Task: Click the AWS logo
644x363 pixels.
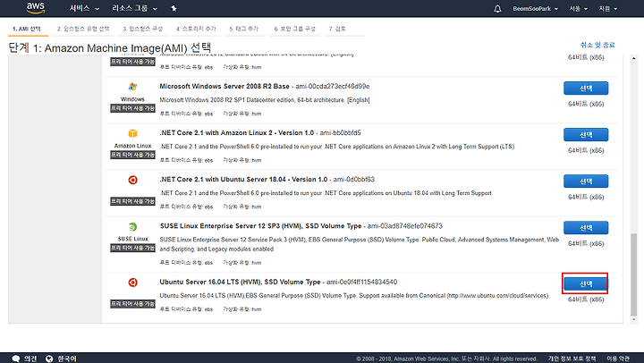Action: tap(36, 8)
